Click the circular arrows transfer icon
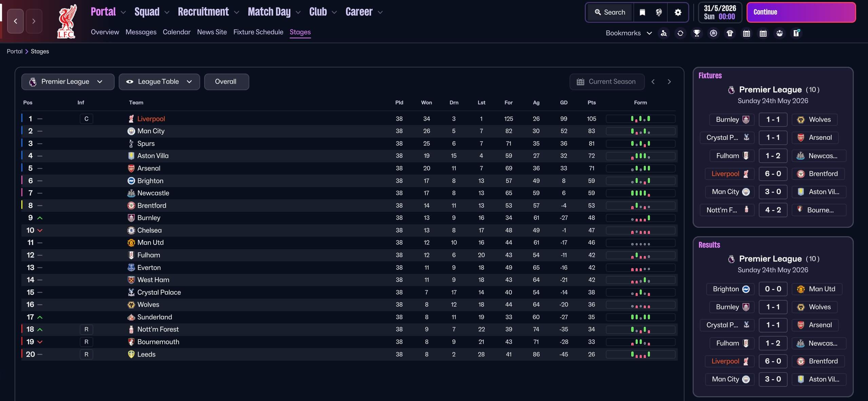This screenshot has width=868, height=401. tap(680, 33)
